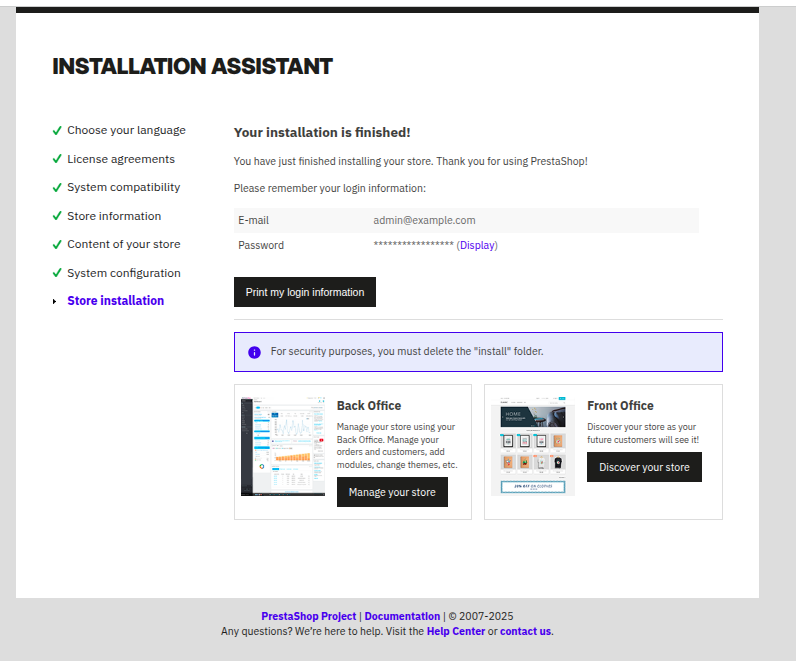Click the Front Office storefront thumbnail
Image resolution: width=796 pixels, height=661 pixels.
click(x=533, y=446)
